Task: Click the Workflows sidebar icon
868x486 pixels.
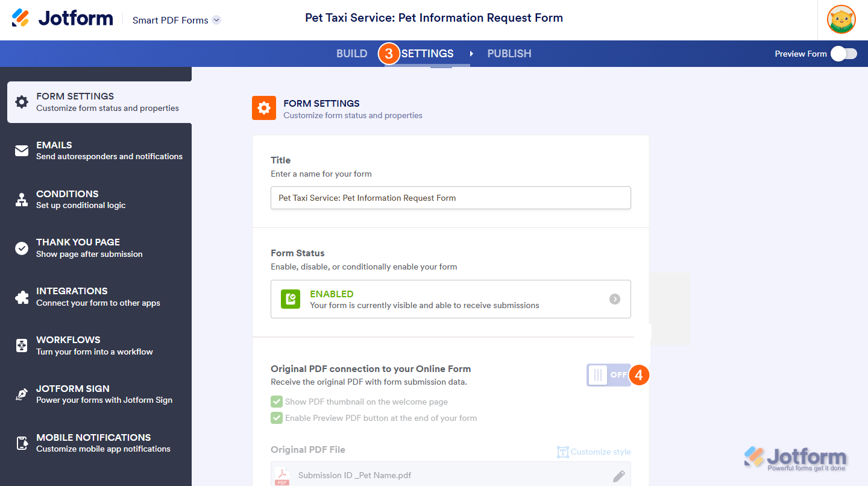Action: [22, 346]
